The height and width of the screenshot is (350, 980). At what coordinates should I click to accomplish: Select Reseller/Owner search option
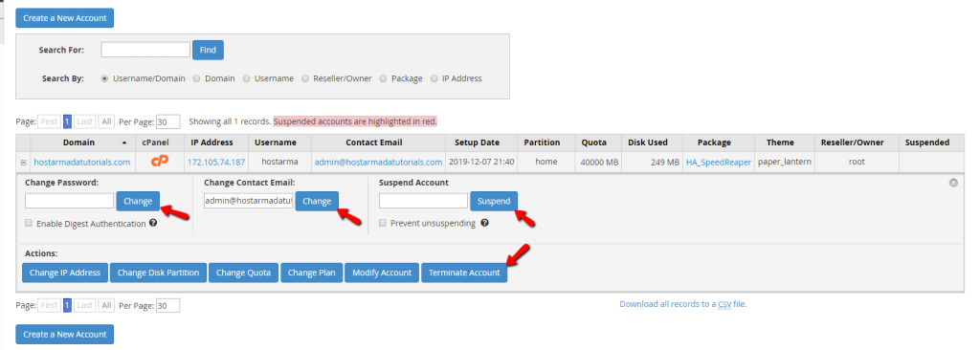(x=305, y=78)
